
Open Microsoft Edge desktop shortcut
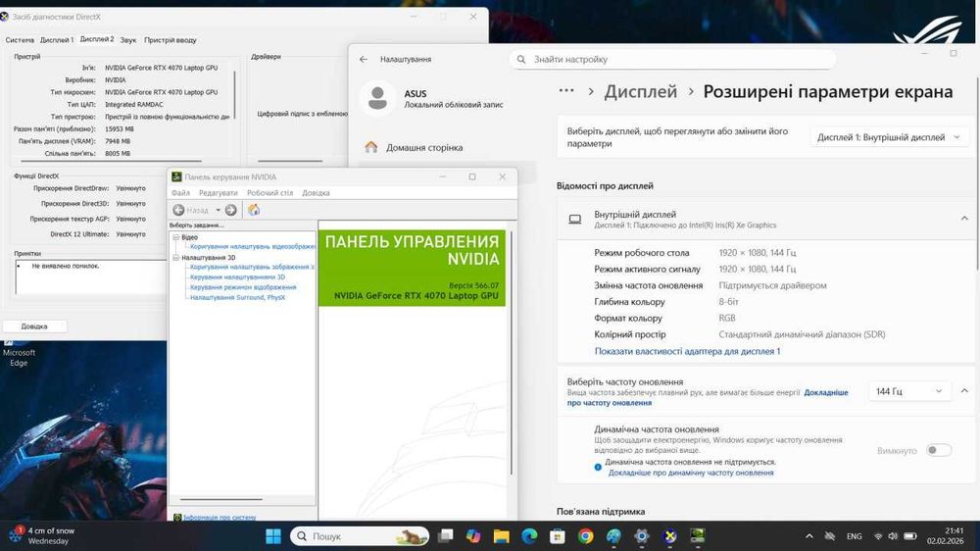[x=18, y=354]
